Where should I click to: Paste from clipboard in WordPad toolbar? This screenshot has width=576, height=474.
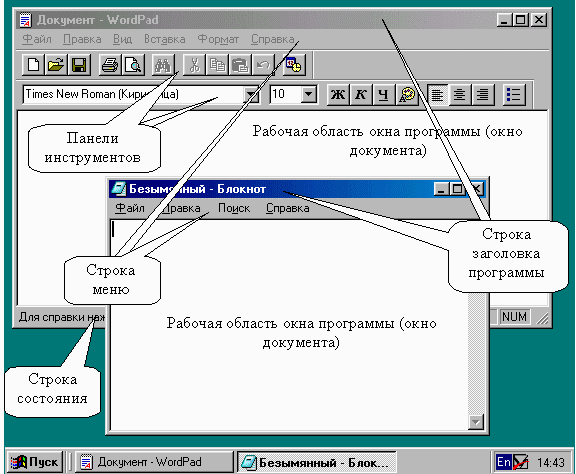(240, 65)
